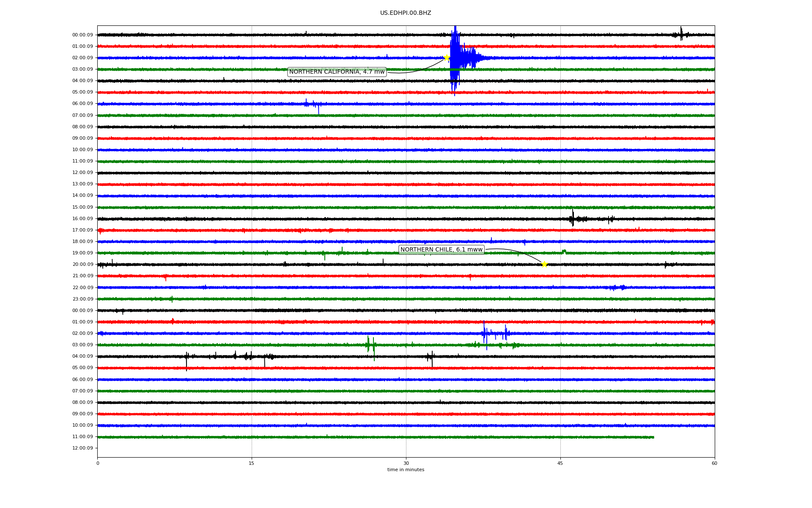Click the 'time in minutes' axis label
Image resolution: width=812 pixels, height=508 pixels.
pos(406,470)
